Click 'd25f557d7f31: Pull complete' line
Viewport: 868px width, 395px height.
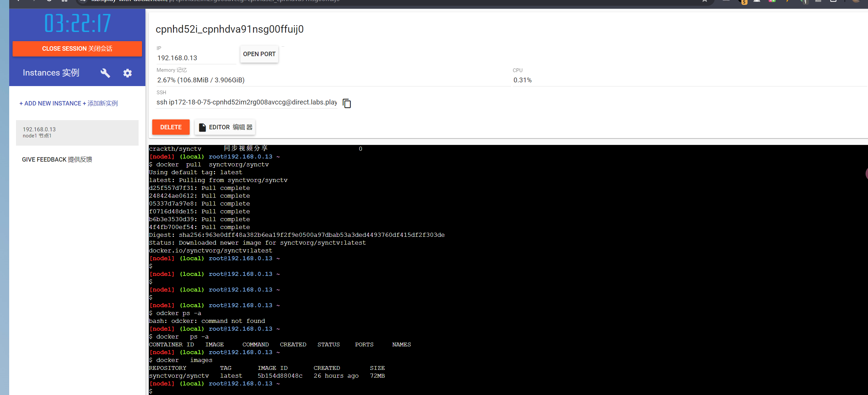click(200, 188)
